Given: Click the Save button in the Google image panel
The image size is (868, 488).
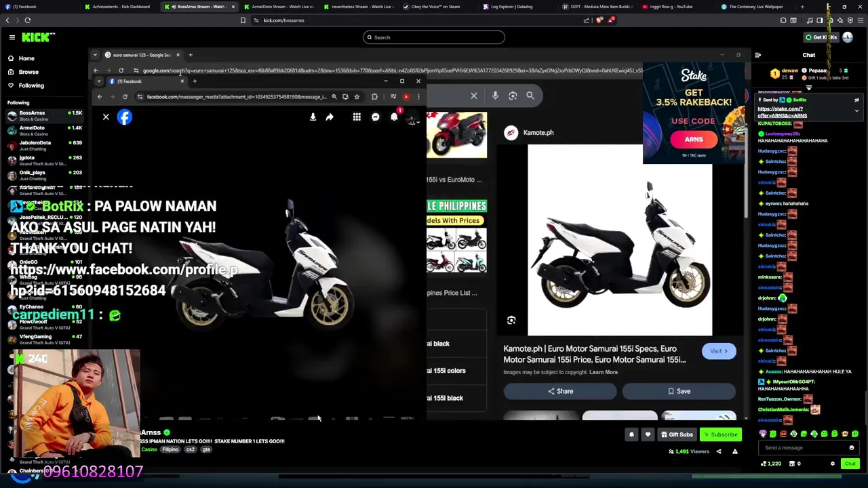Looking at the screenshot, I should (679, 391).
